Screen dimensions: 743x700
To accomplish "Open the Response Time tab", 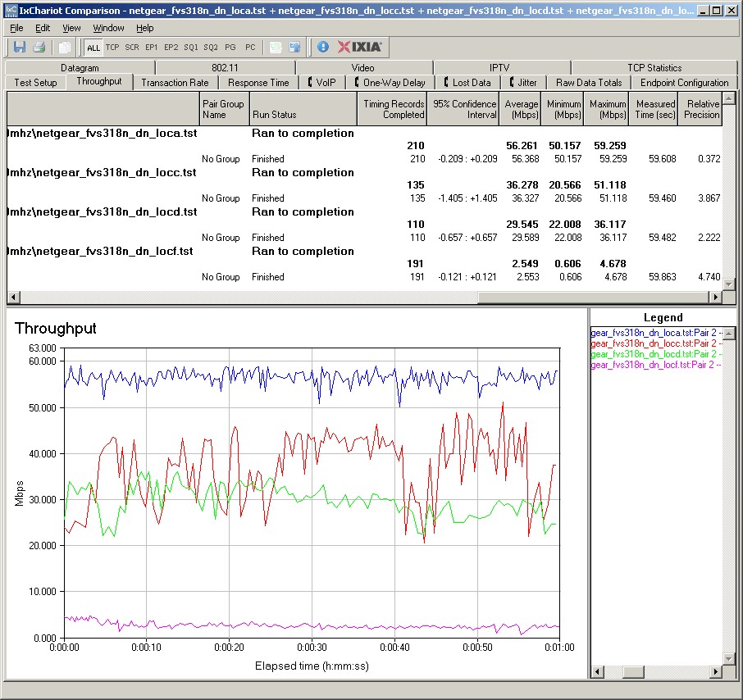I will (258, 83).
